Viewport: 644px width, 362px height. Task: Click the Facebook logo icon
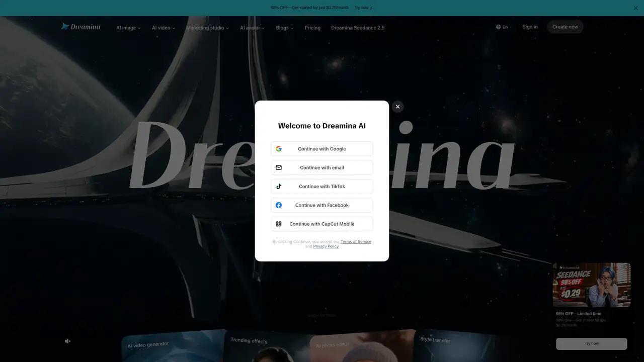click(279, 205)
